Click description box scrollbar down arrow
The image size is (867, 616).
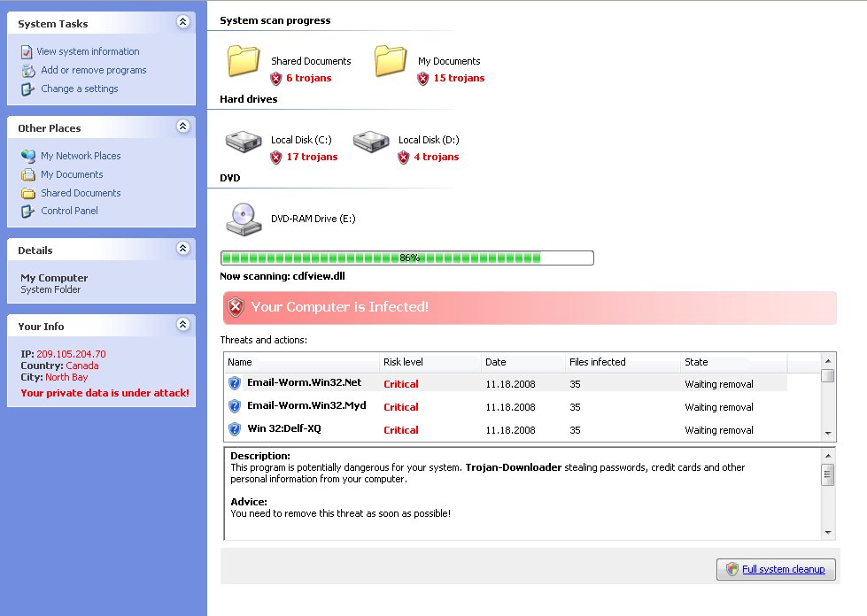click(x=828, y=533)
